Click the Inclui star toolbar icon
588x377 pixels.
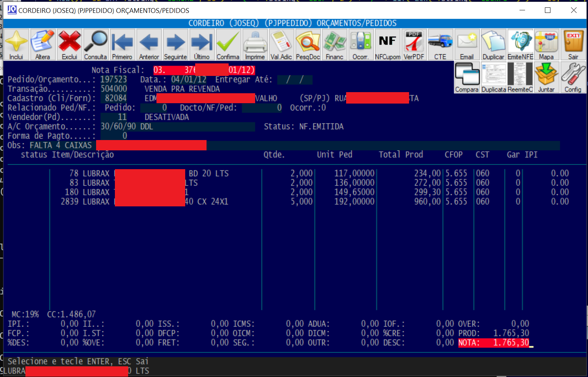[16, 45]
